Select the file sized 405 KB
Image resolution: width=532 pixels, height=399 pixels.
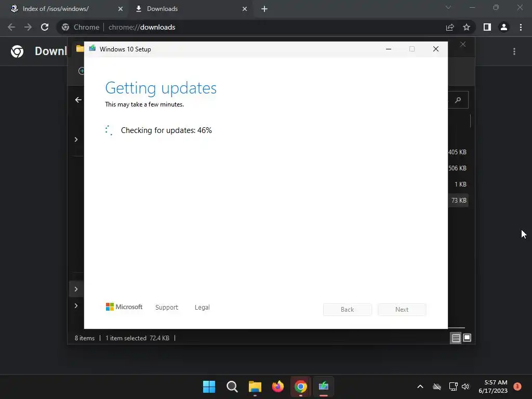[x=457, y=152]
